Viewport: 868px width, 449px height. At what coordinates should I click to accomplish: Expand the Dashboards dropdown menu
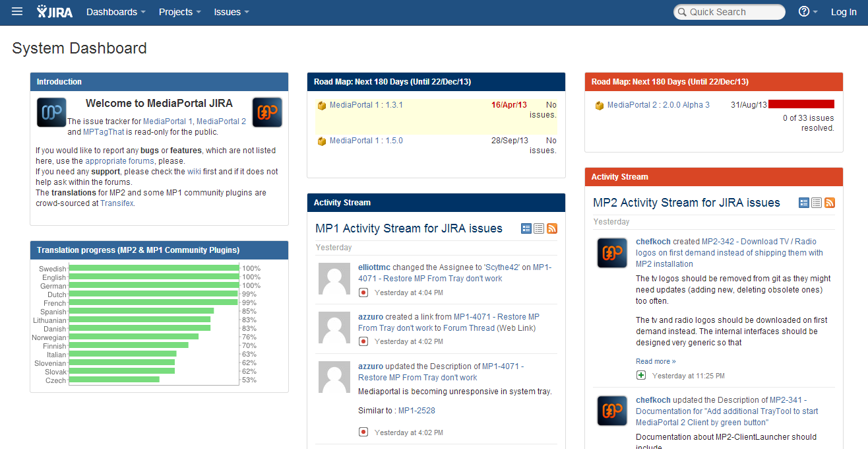click(x=115, y=12)
